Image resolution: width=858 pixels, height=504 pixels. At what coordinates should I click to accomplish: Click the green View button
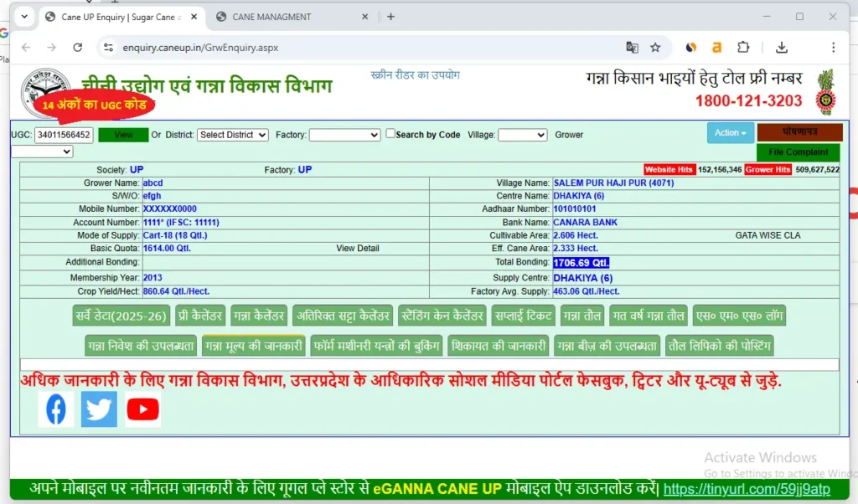pos(122,134)
